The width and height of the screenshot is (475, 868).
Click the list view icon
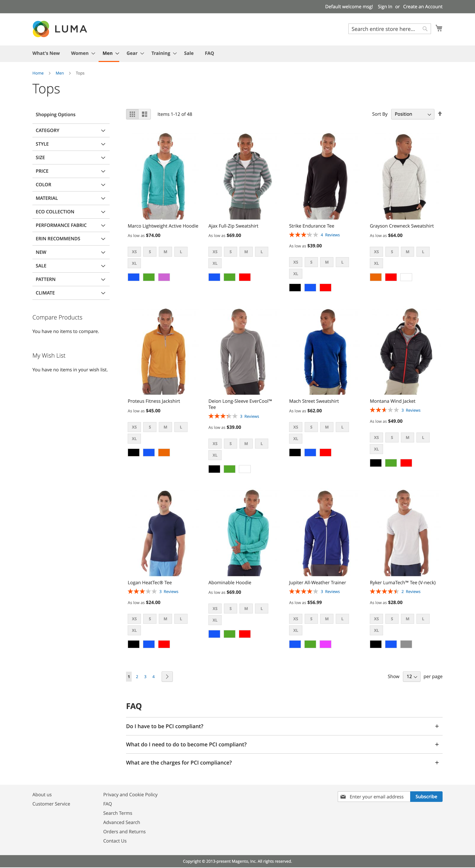click(145, 114)
